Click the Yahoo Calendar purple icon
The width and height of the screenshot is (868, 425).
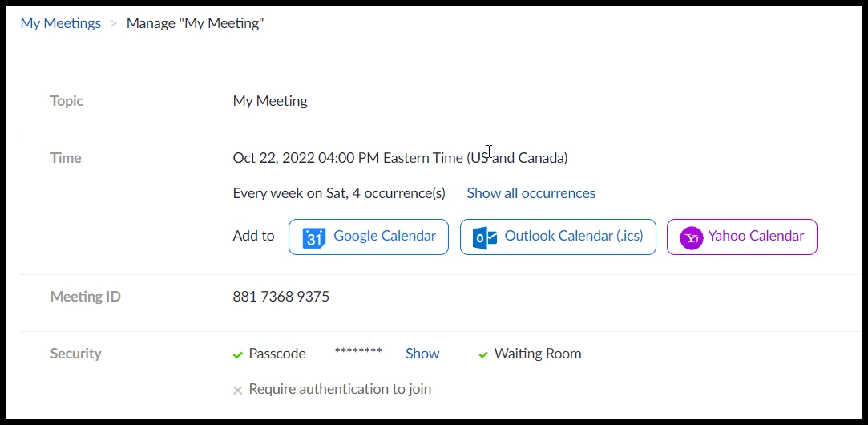(691, 238)
